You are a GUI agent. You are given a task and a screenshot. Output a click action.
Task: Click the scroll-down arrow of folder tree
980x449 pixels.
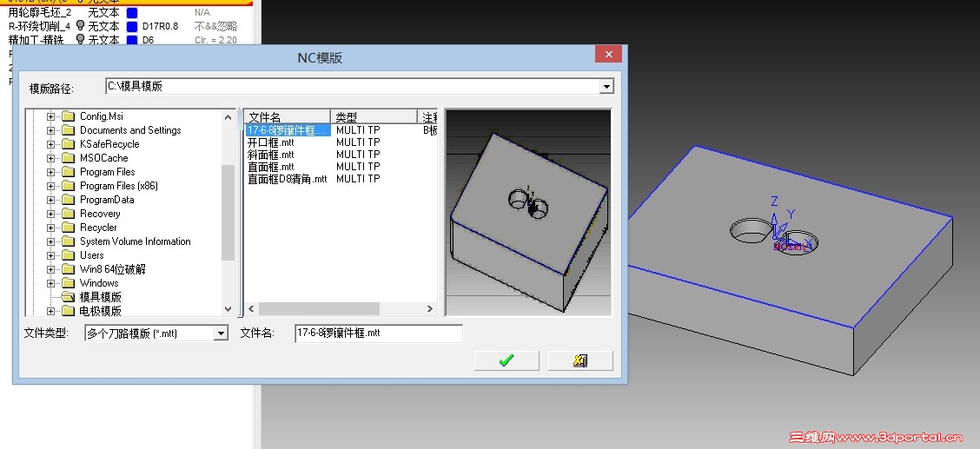228,309
